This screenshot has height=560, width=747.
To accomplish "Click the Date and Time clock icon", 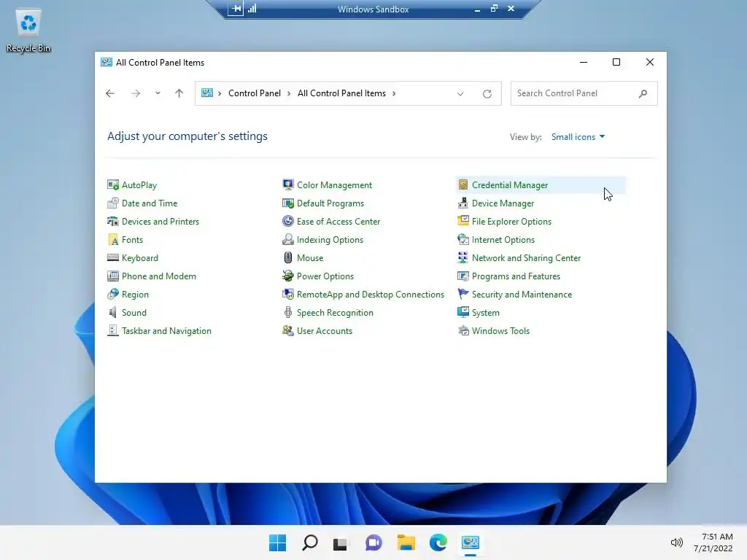I will coord(113,203).
